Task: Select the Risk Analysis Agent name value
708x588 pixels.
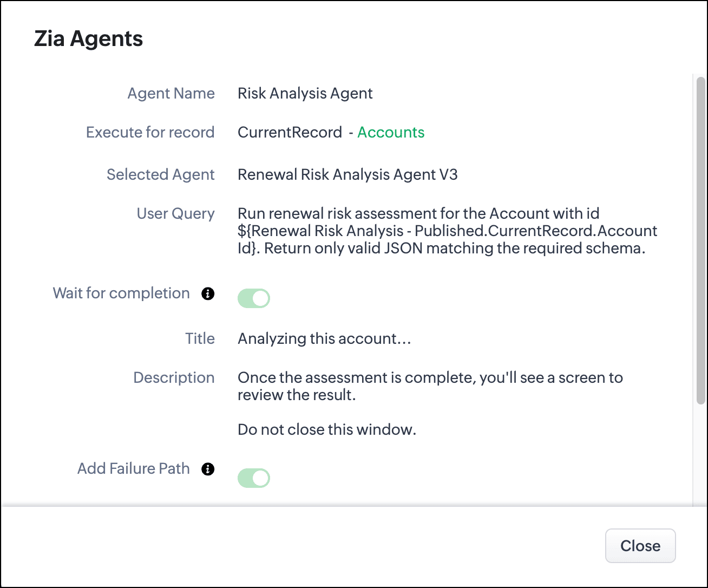Action: (305, 93)
